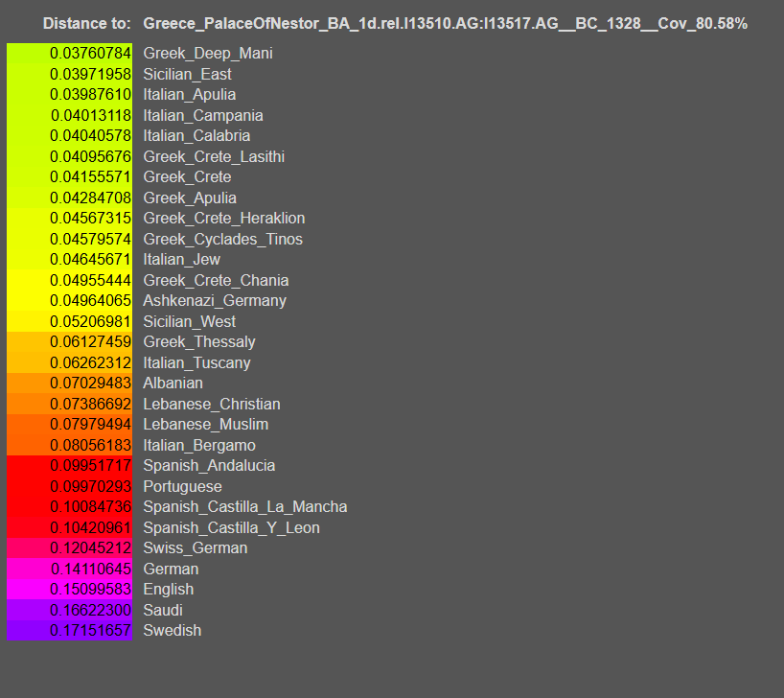Click the red cell 0.09951717

[70, 465]
